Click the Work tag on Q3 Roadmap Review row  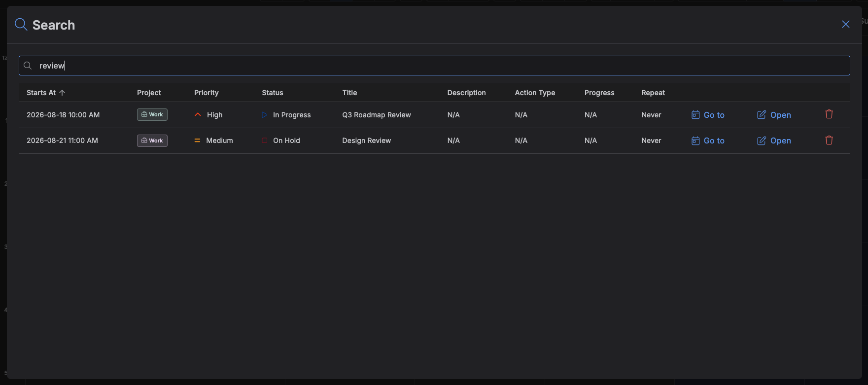pos(152,114)
